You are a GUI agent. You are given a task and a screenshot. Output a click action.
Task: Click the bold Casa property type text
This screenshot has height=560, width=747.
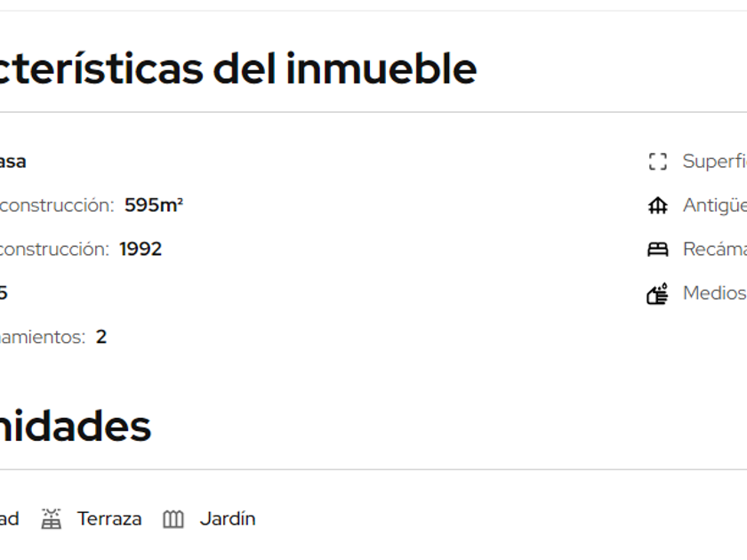tap(12, 162)
